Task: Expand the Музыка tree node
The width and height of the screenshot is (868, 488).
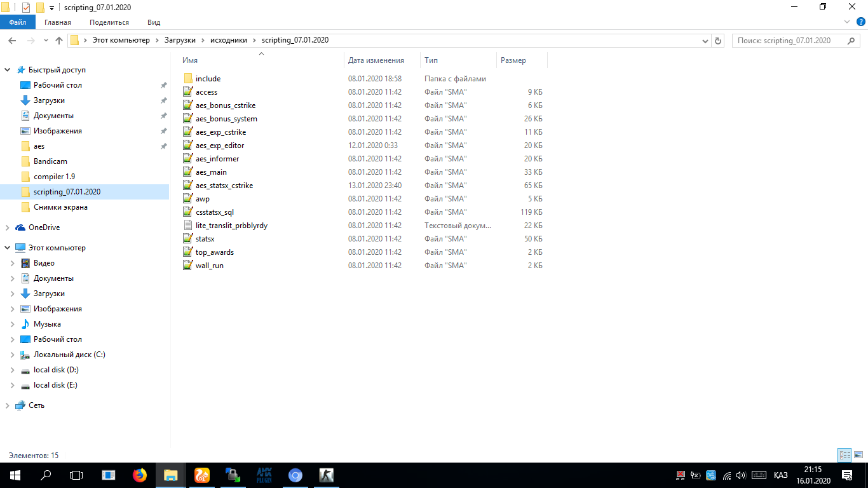Action: coord(13,324)
